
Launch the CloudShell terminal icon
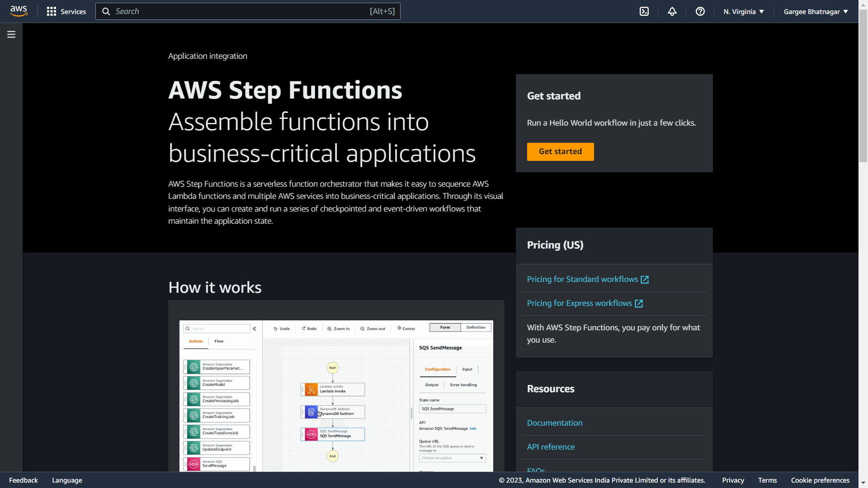pyautogui.click(x=644, y=11)
